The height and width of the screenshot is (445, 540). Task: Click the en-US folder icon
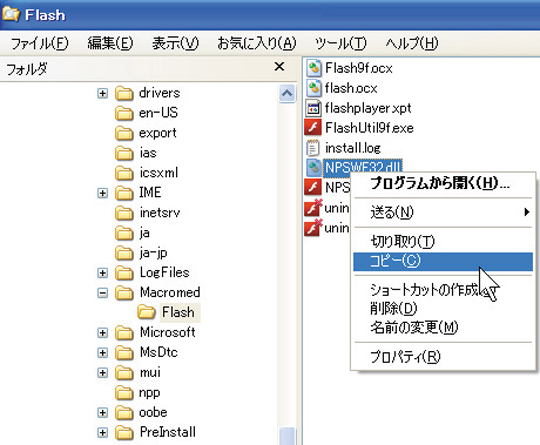pyautogui.click(x=124, y=113)
